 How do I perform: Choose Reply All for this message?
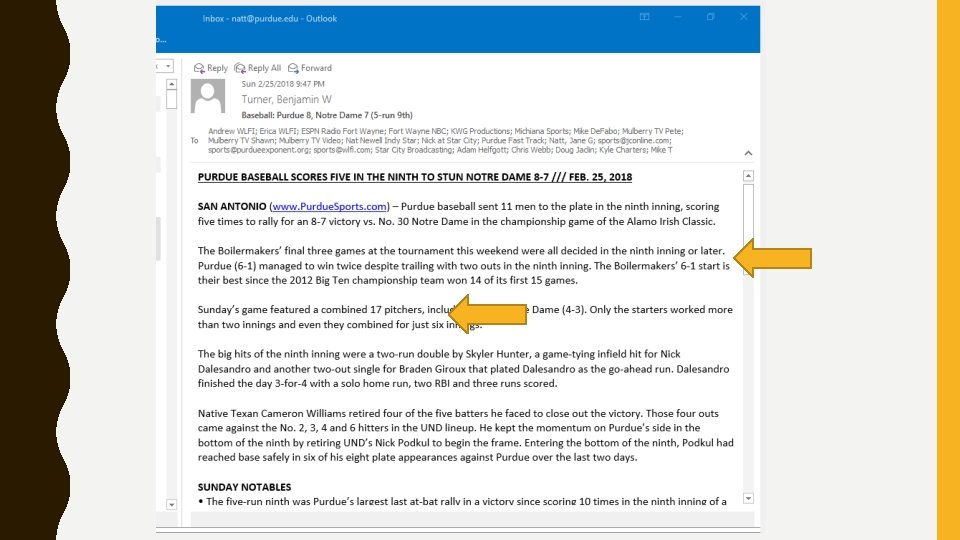click(x=258, y=68)
